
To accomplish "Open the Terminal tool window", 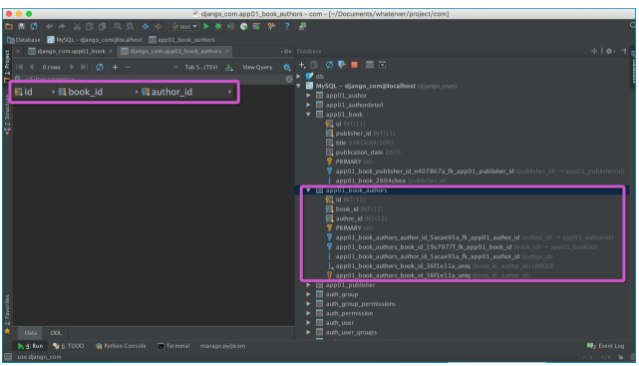I will tap(174, 346).
